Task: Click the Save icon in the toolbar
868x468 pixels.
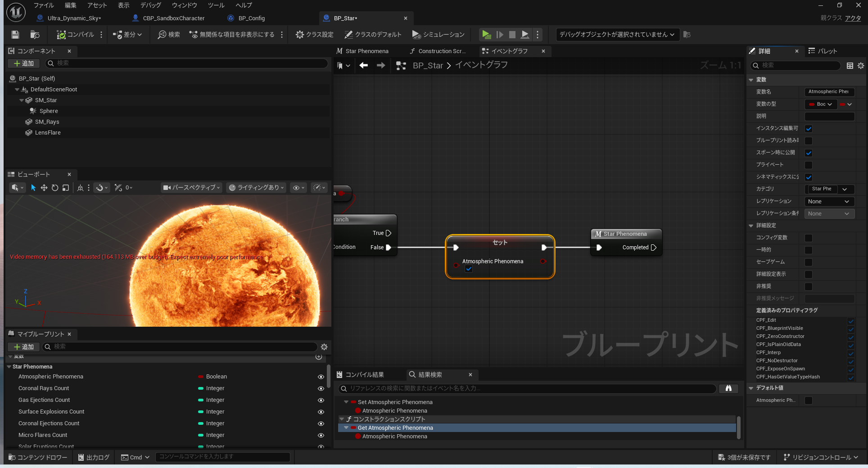Action: point(15,35)
